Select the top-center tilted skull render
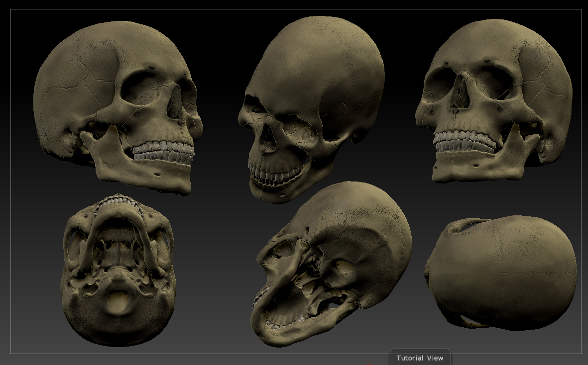Viewport: 588px width, 365px height. click(x=311, y=109)
